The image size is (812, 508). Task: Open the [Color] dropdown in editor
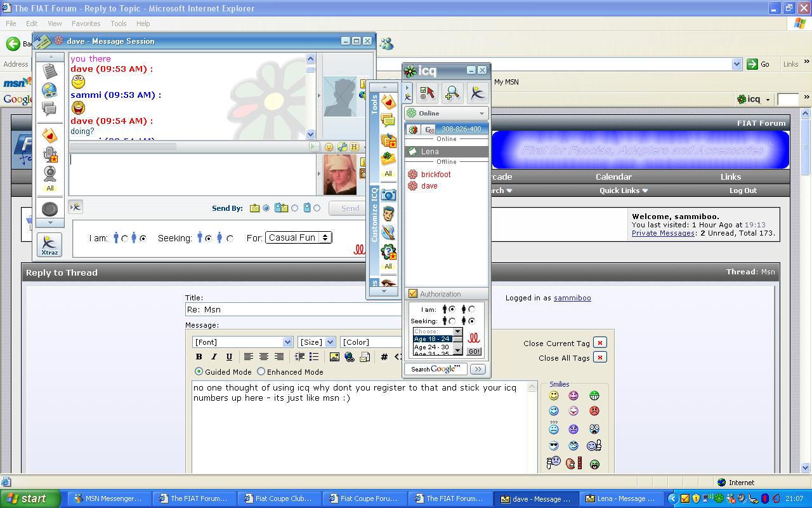tap(372, 342)
